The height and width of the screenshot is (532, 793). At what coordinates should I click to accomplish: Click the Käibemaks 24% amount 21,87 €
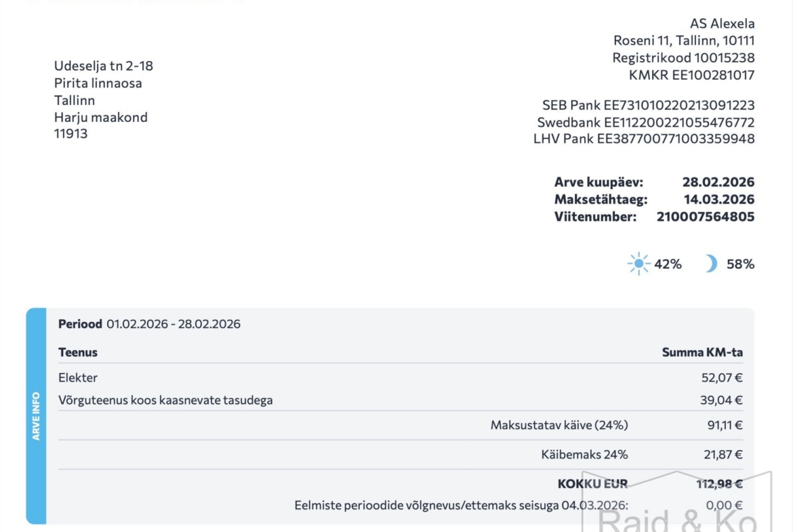[x=723, y=455]
